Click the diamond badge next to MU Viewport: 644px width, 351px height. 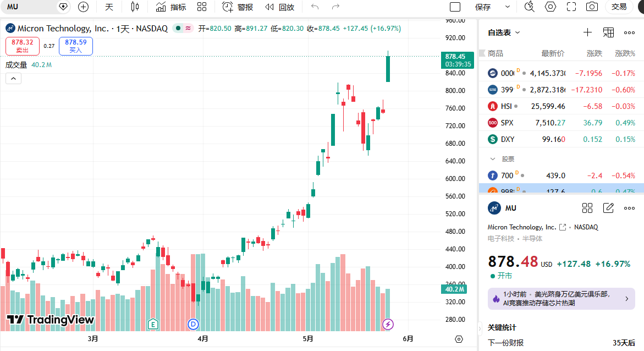pos(63,7)
